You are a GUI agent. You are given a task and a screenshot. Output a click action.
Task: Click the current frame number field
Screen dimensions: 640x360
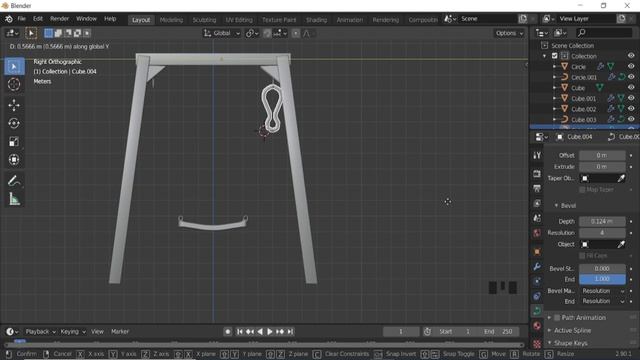tap(401, 332)
